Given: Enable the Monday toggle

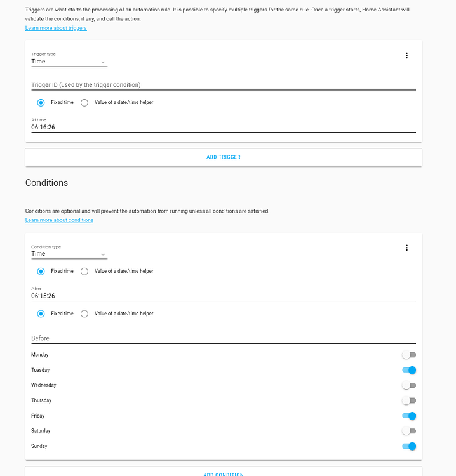Looking at the screenshot, I should pos(409,355).
